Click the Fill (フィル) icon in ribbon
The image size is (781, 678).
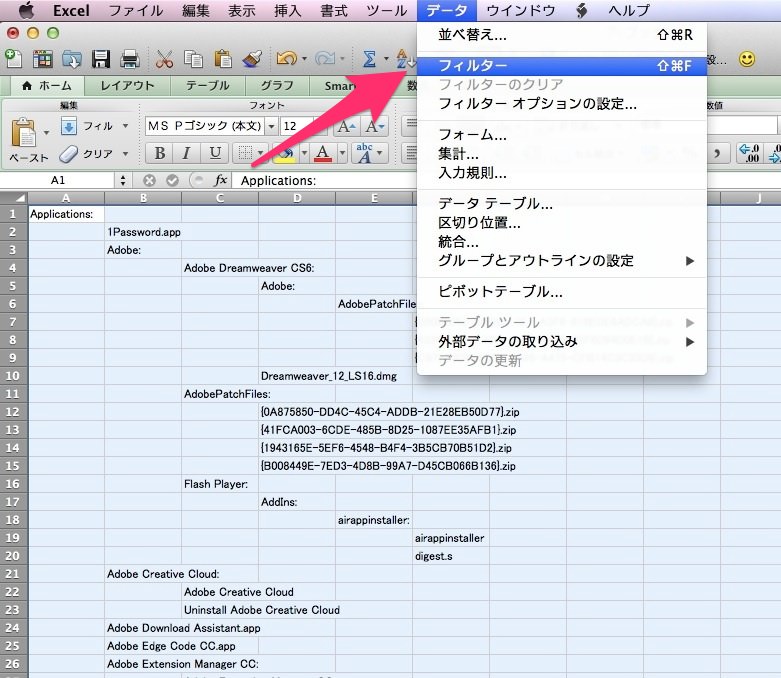pos(69,126)
